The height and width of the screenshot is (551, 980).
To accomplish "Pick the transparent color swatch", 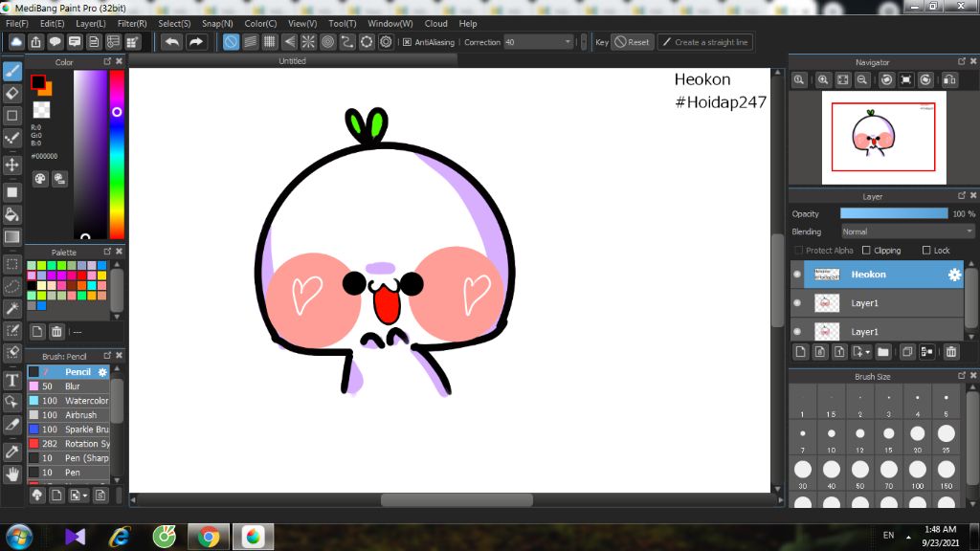I will click(x=41, y=110).
